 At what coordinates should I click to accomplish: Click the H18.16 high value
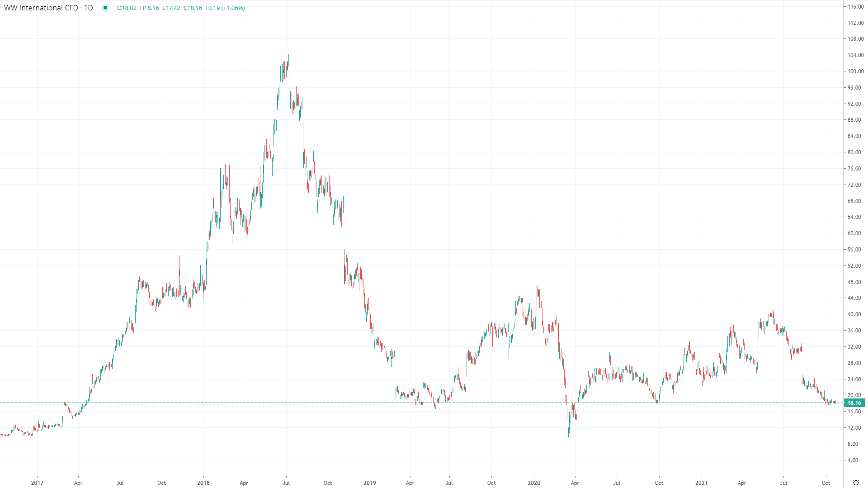[150, 8]
